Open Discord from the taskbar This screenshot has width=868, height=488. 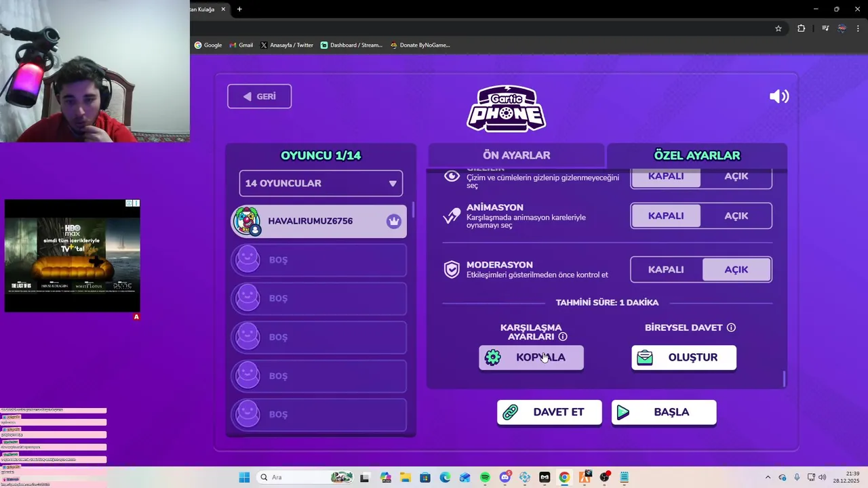point(505,477)
